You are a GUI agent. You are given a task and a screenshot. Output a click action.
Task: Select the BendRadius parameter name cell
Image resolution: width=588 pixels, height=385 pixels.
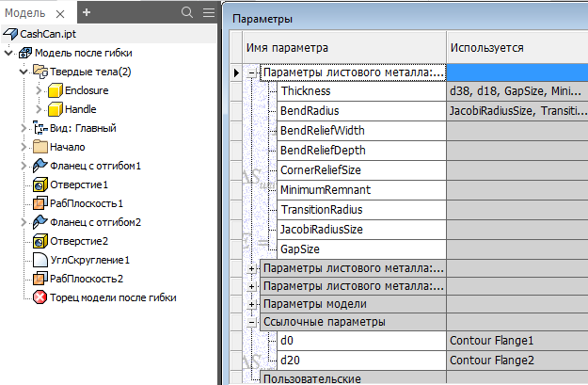[x=361, y=111]
